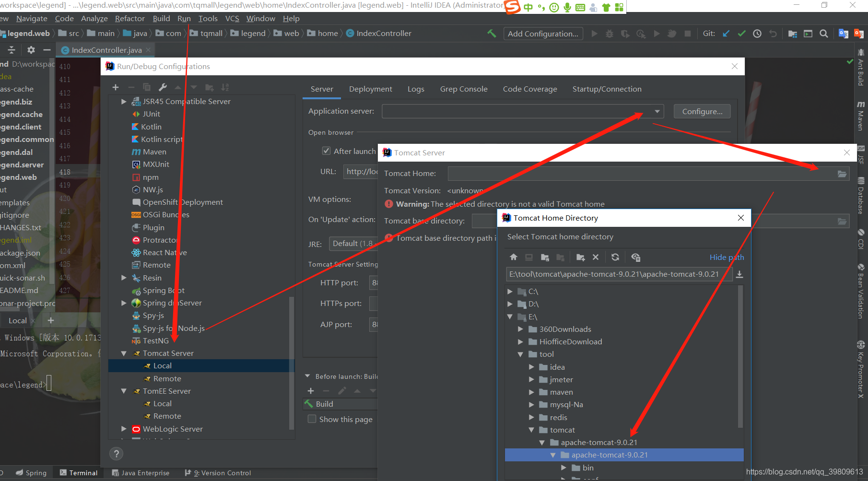The width and height of the screenshot is (868, 481).
Task: Collapse Tomcat Server node
Action: (x=124, y=353)
